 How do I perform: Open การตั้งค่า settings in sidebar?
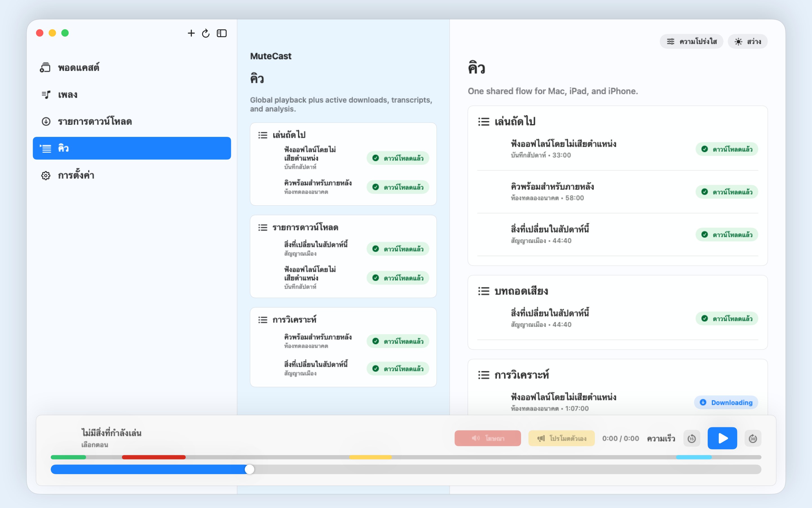tap(132, 175)
